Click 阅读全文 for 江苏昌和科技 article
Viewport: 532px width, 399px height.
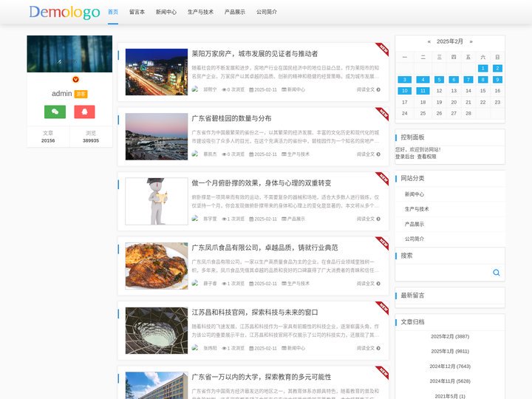(369, 348)
